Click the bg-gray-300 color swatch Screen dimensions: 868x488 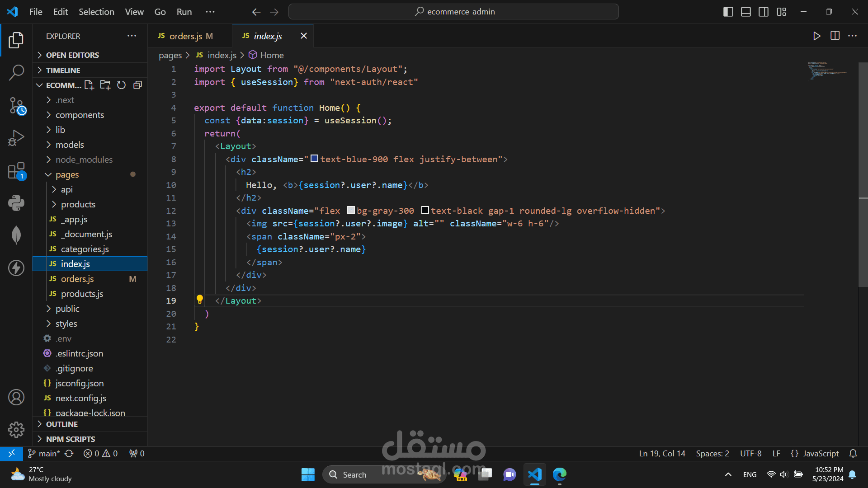[x=351, y=210]
